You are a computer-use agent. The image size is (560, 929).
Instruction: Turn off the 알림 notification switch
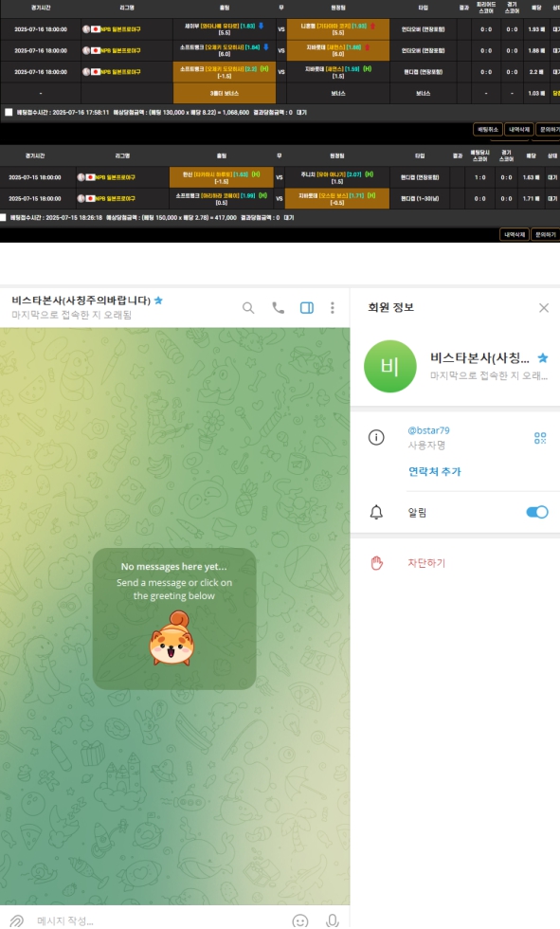537,512
